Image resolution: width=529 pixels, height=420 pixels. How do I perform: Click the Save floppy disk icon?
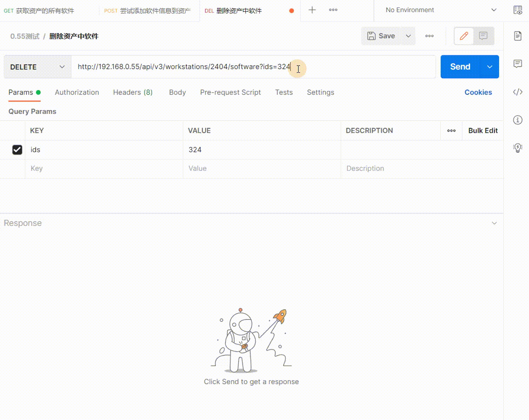pos(371,36)
